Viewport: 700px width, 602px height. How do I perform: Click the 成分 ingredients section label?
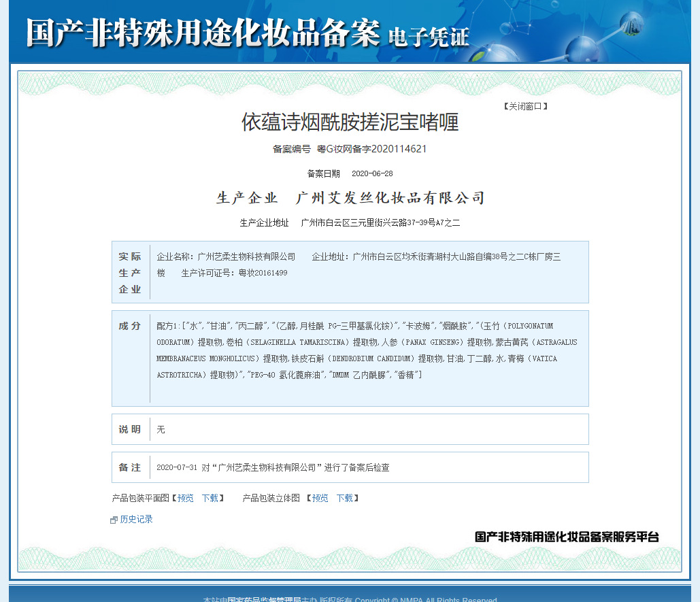(x=130, y=327)
